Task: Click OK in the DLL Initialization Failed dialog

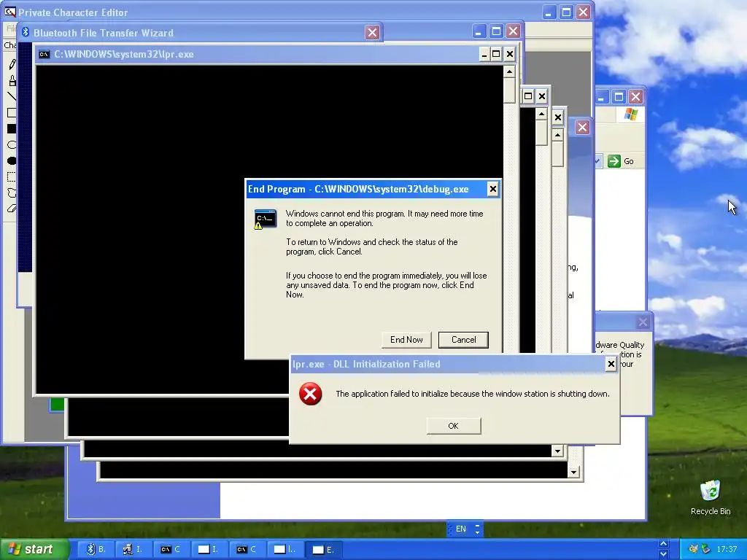Action: (x=454, y=426)
